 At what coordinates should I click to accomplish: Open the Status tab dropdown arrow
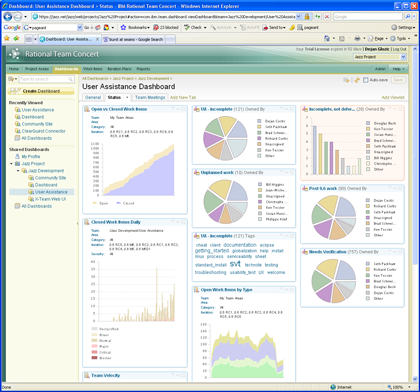(x=127, y=98)
